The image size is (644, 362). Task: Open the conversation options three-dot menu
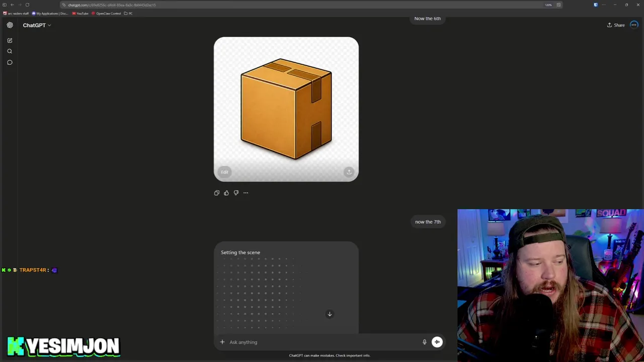pos(634,25)
